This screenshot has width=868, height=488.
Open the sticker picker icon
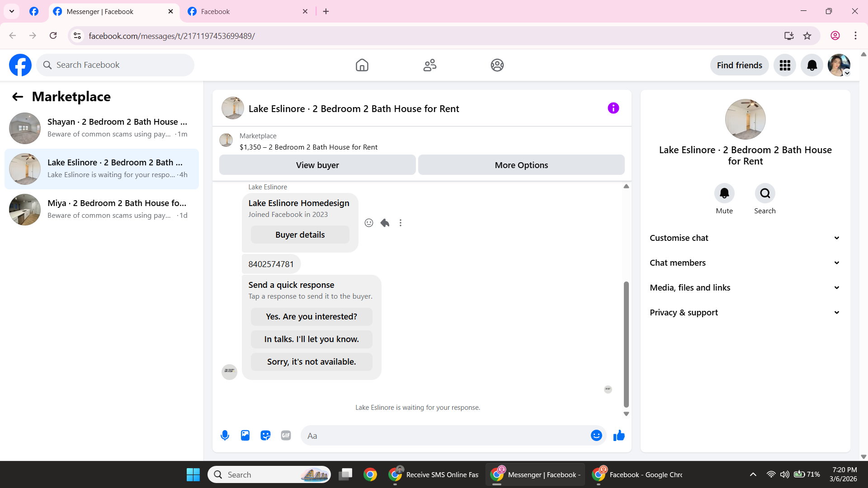click(265, 436)
